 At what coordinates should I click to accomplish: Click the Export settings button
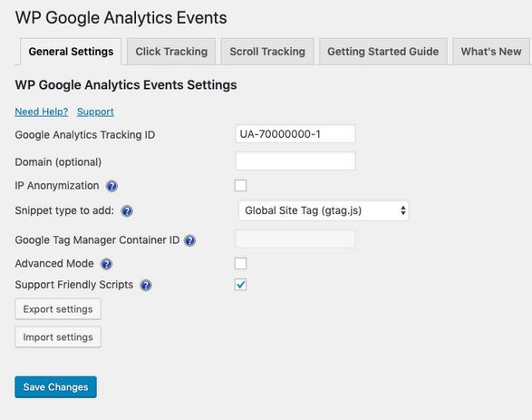(x=58, y=309)
